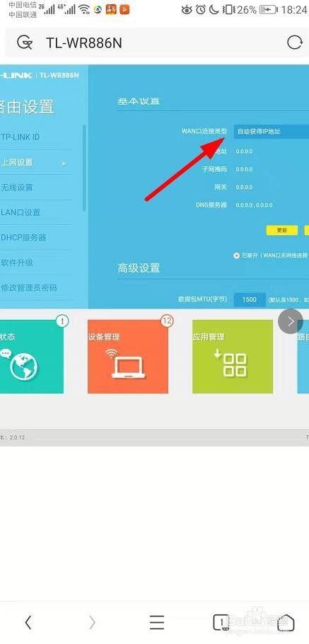
Task: Open 软件升级 in the sidebar
Action: click(x=17, y=263)
